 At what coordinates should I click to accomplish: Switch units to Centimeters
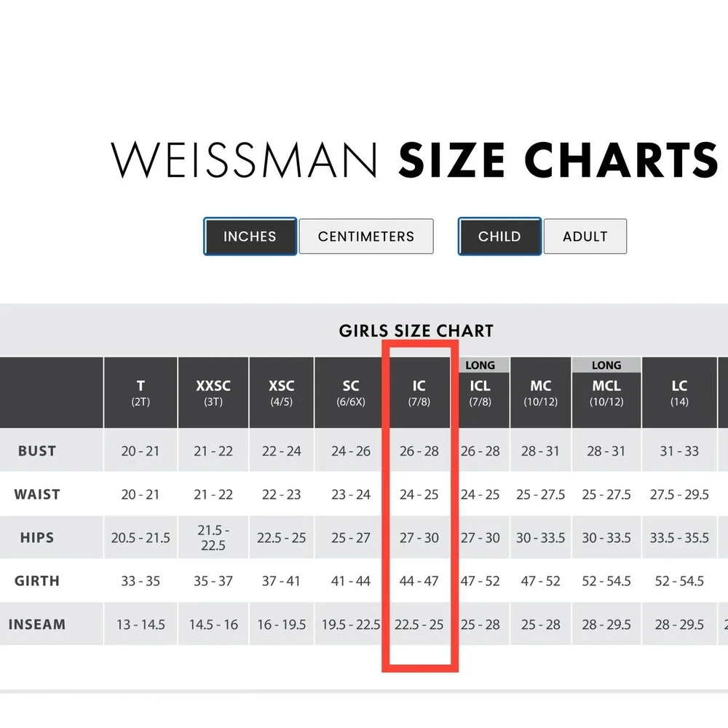366,237
